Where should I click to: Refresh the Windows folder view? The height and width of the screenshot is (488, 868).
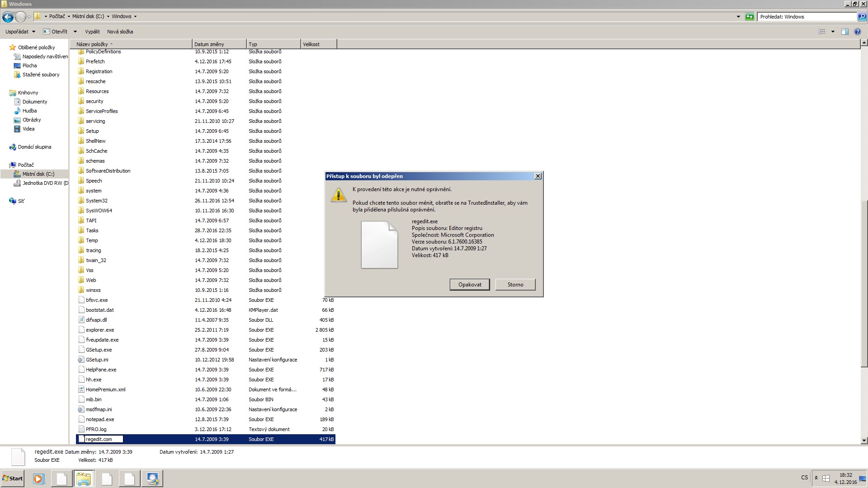(750, 17)
